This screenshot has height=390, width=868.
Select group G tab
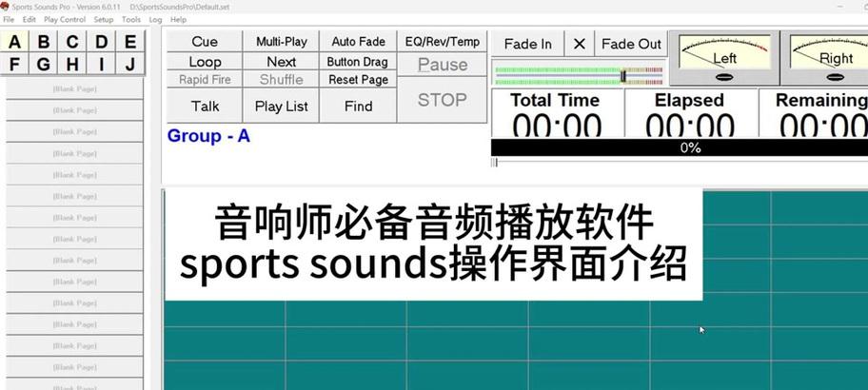click(x=44, y=64)
